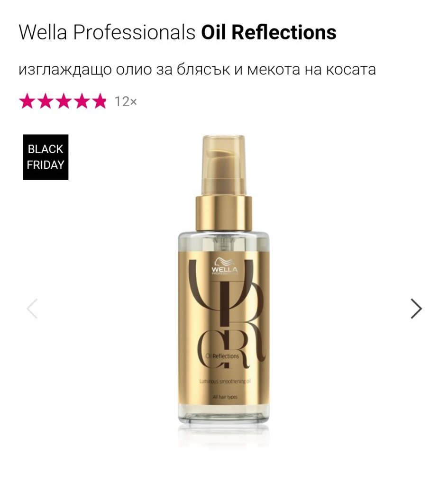Screen dimensions: 448x492
Task: Click the All hair types text on bottle
Action: tap(225, 397)
